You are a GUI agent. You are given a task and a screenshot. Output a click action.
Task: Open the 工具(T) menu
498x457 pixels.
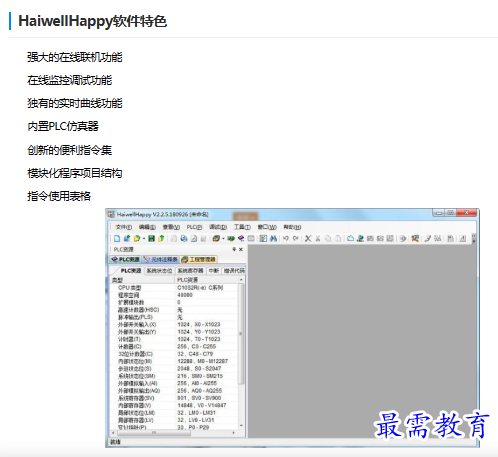pos(242,227)
